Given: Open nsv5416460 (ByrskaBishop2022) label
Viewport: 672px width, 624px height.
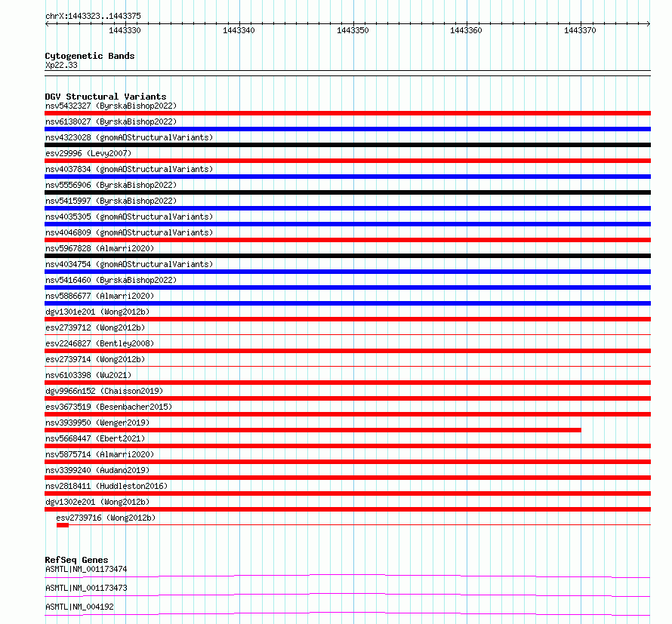Looking at the screenshot, I should tap(111, 280).
